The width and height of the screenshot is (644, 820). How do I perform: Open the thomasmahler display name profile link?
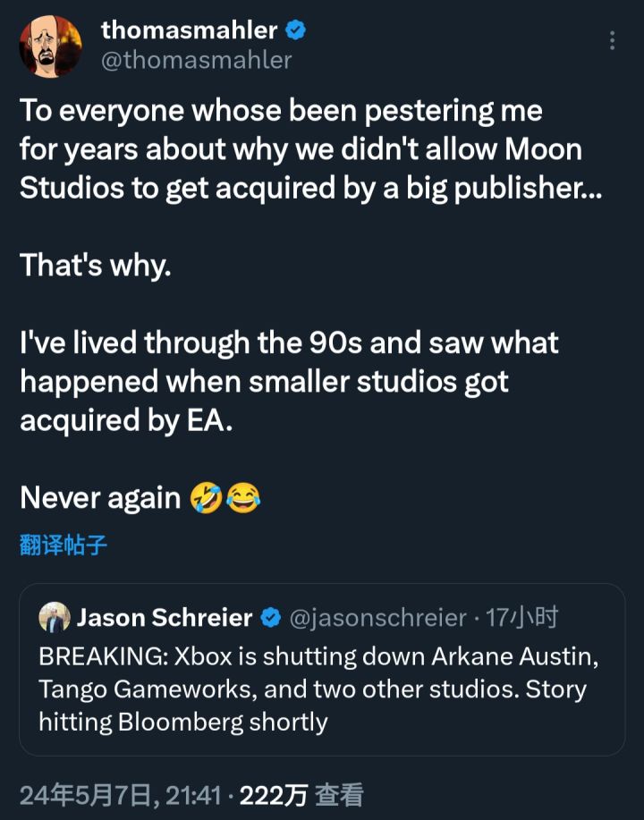coord(189,30)
